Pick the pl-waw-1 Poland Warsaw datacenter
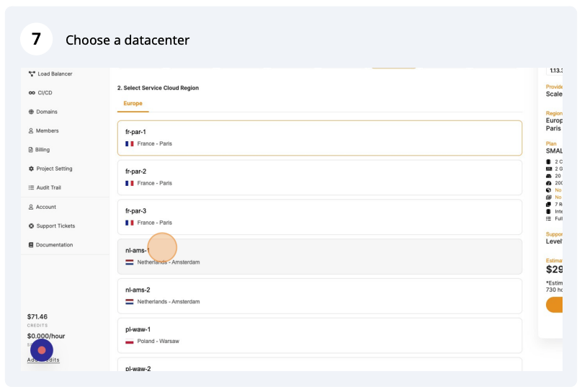Screen dimensions: 582x392 point(319,335)
